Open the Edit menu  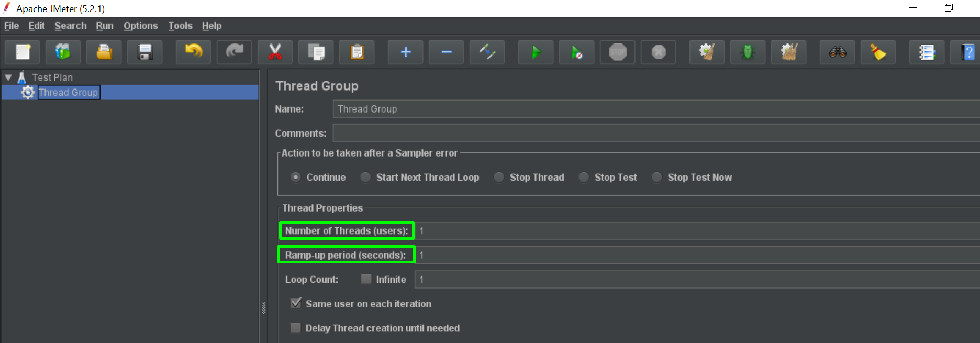point(37,26)
